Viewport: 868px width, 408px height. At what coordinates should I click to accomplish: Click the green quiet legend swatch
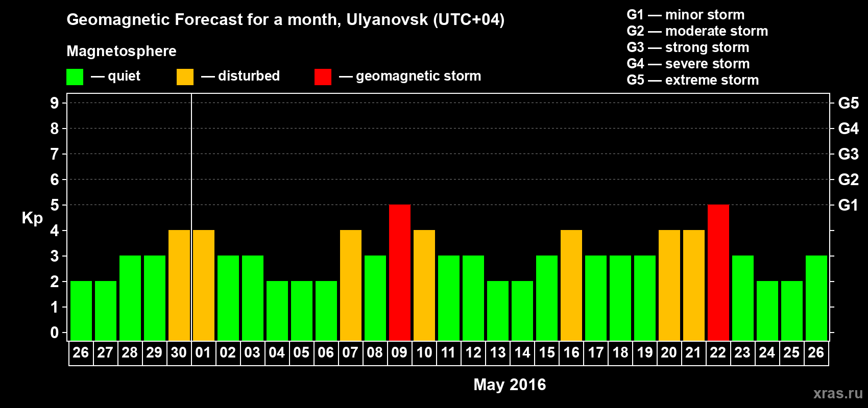(x=75, y=77)
